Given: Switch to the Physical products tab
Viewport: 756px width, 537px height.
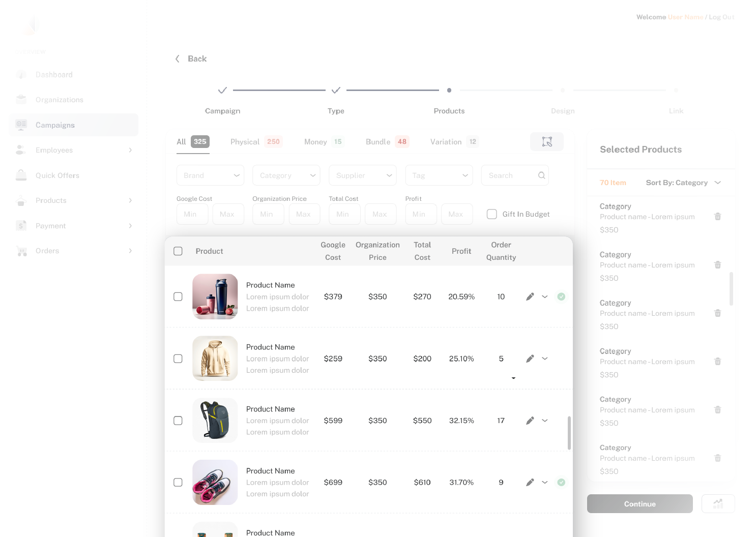Looking at the screenshot, I should [256, 142].
